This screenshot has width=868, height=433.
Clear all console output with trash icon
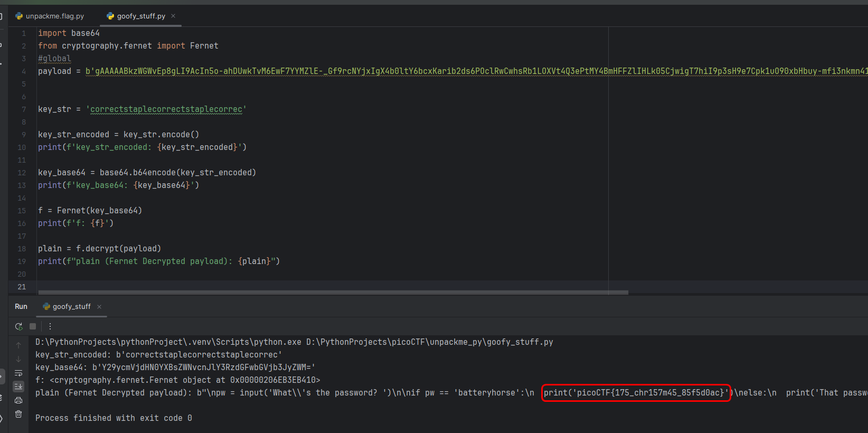coord(18,414)
